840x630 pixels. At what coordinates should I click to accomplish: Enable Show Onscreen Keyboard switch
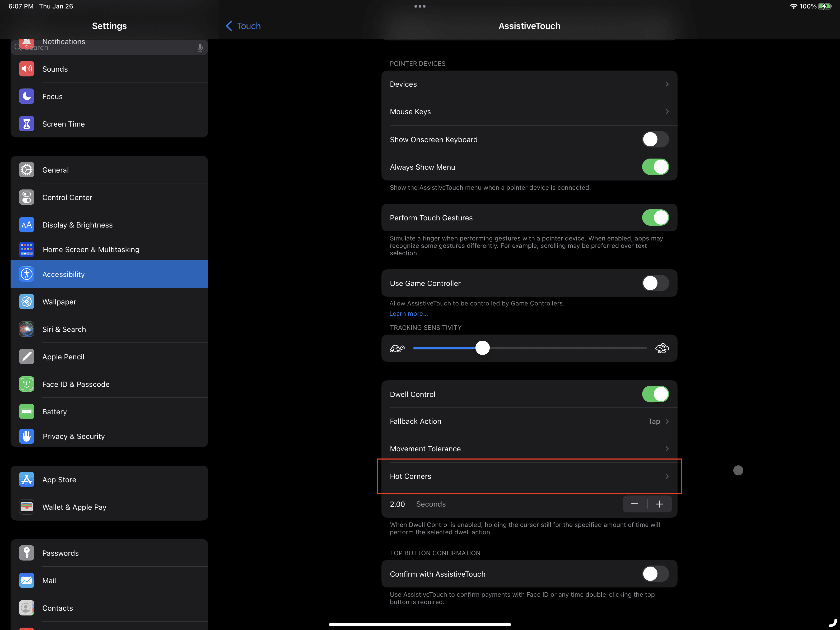click(x=655, y=140)
